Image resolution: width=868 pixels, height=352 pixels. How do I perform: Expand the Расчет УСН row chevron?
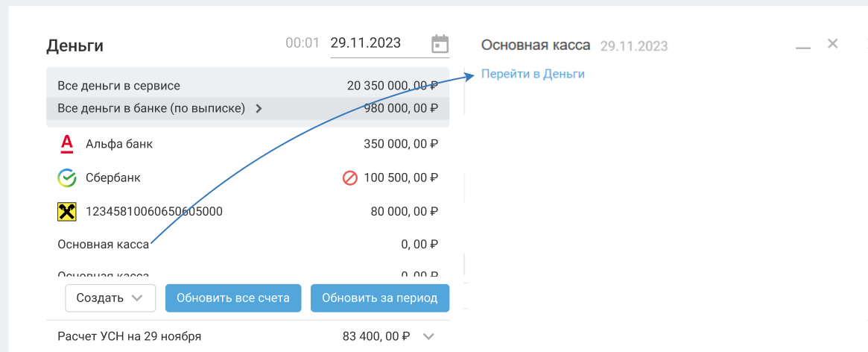428,336
